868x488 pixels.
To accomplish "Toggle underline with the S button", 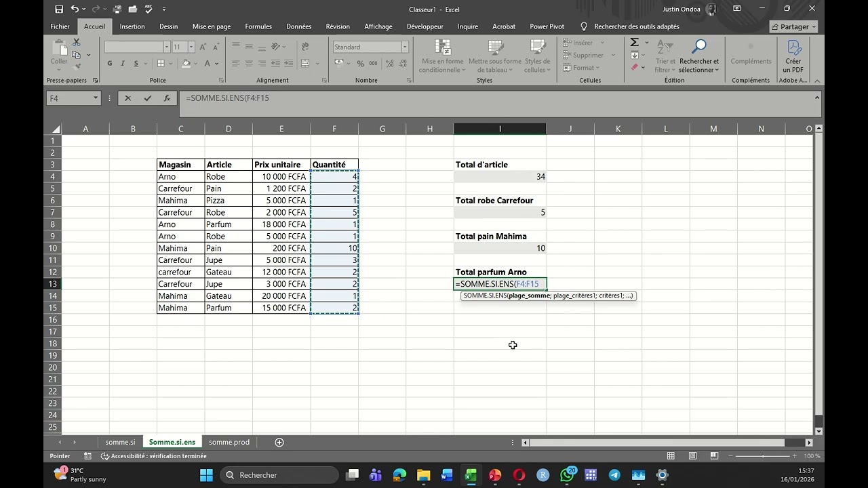I will tap(136, 64).
